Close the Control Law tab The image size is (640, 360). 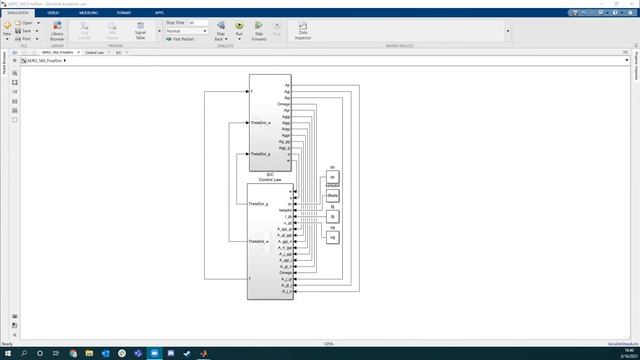109,53
